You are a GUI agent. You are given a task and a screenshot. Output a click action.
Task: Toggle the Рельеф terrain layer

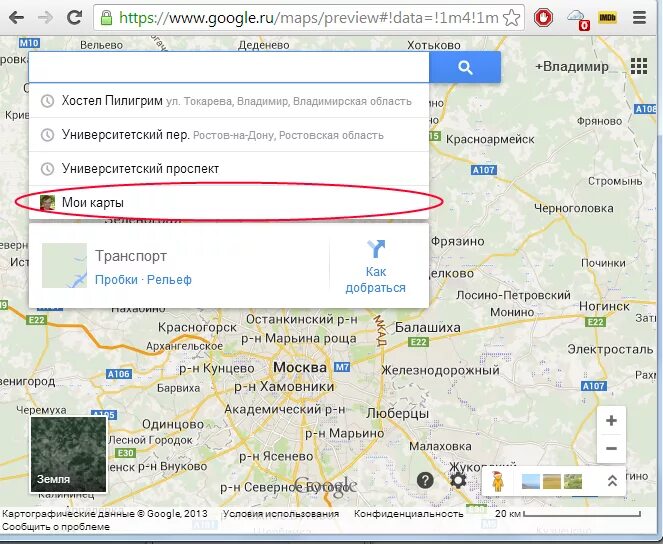tap(169, 280)
